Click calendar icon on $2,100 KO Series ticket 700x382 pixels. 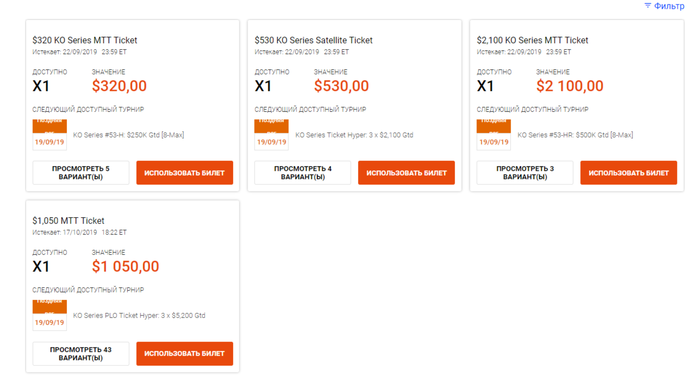(494, 135)
